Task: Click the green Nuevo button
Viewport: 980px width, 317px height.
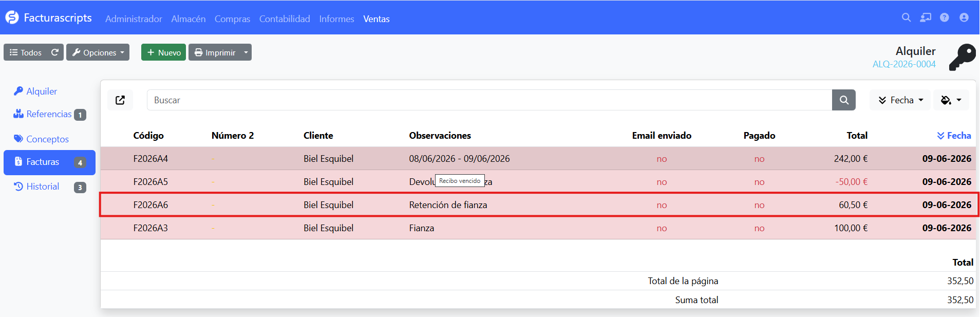Action: pos(163,52)
